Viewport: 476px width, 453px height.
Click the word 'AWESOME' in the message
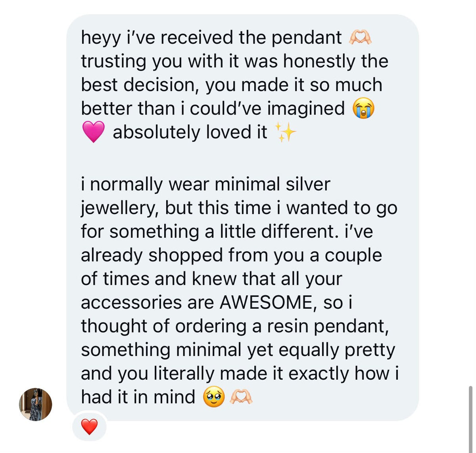[266, 302]
